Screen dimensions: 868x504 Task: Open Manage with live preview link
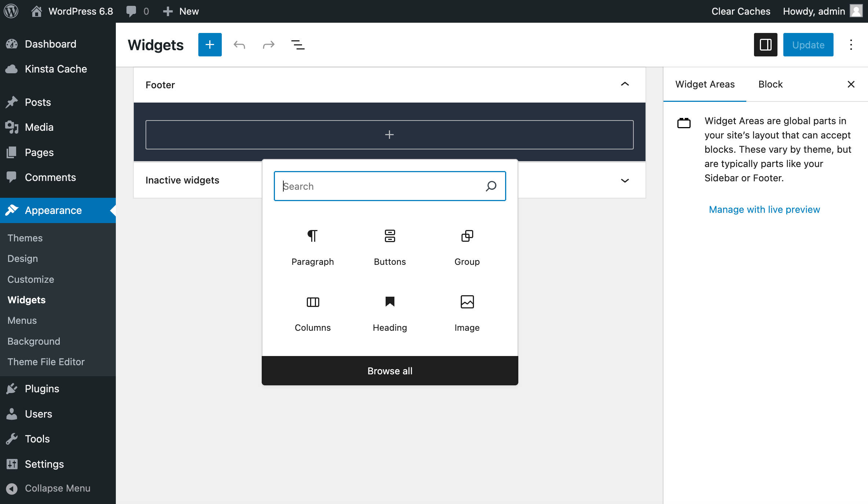pos(764,210)
